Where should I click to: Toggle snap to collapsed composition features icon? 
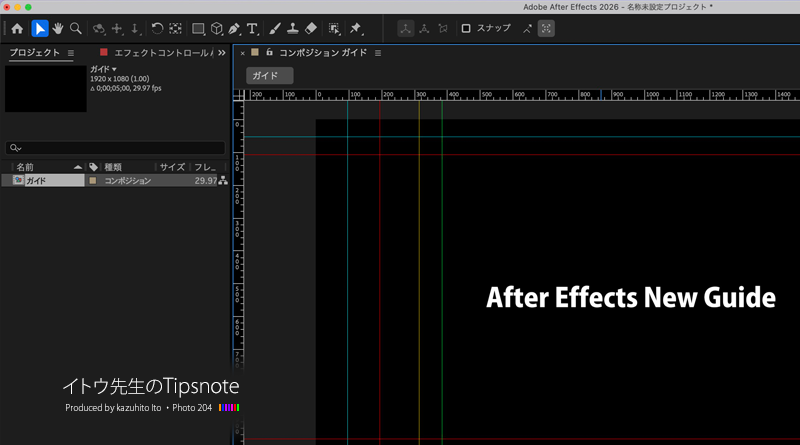pyautogui.click(x=546, y=29)
